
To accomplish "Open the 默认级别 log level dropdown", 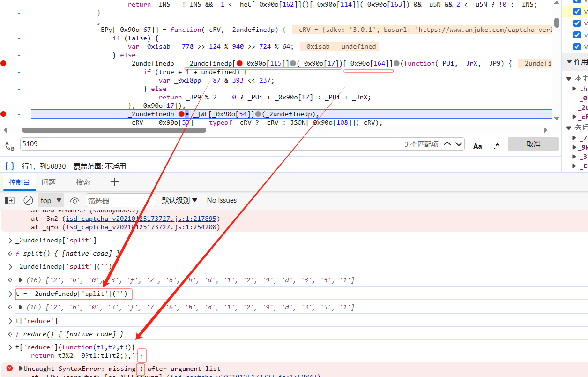I will (179, 200).
